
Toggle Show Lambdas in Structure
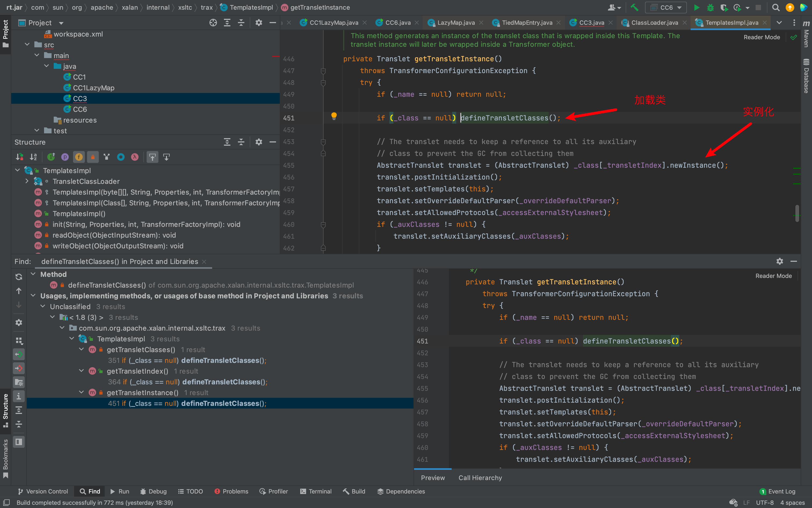coord(135,157)
